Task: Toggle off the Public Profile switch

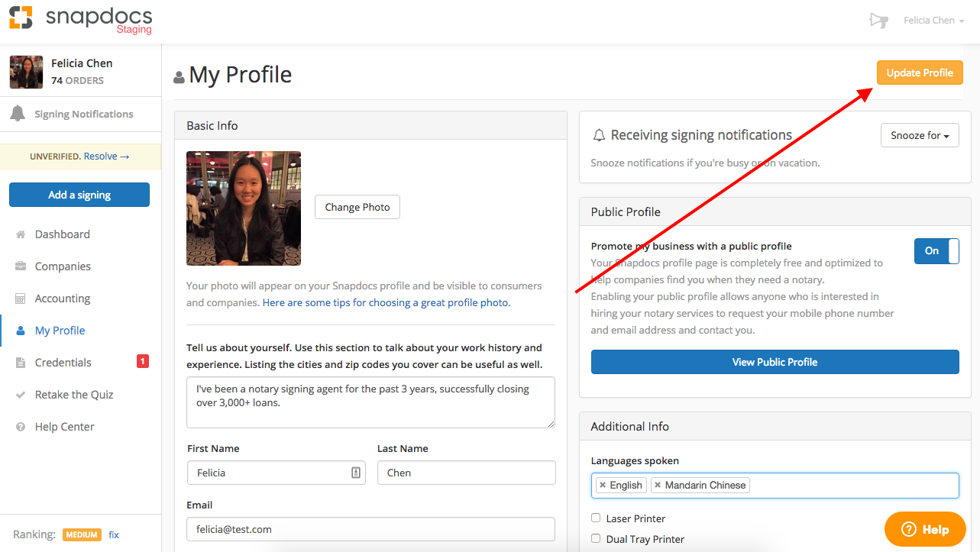Action: (x=936, y=250)
